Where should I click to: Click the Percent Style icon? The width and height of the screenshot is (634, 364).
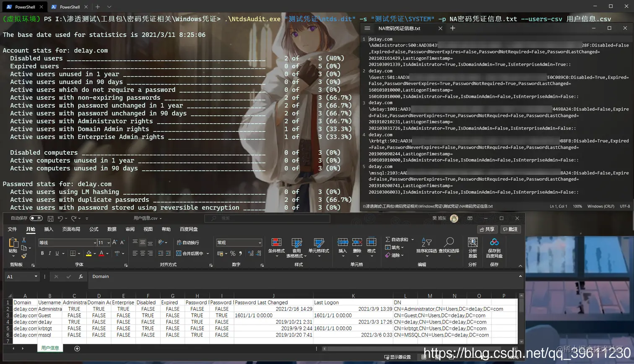233,253
